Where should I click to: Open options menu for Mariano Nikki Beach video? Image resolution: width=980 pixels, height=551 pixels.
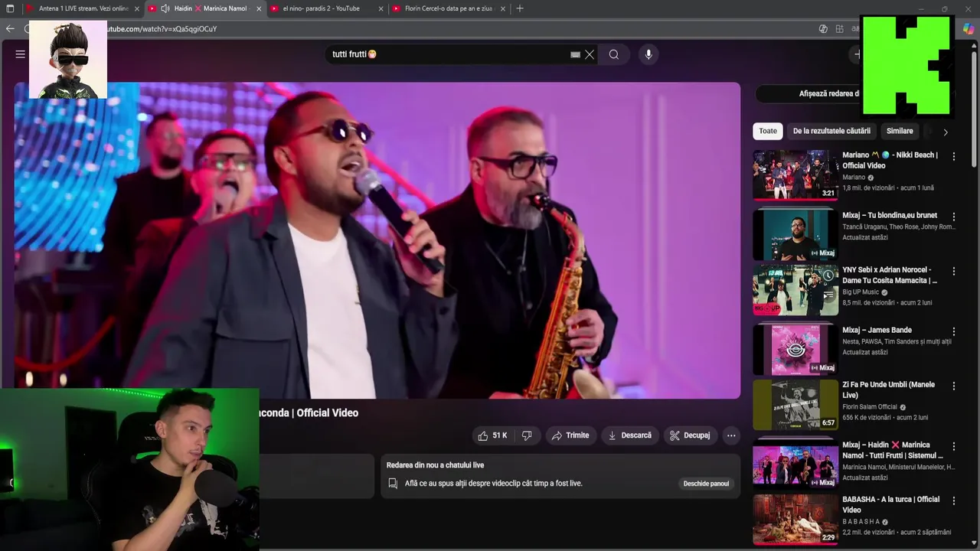954,156
